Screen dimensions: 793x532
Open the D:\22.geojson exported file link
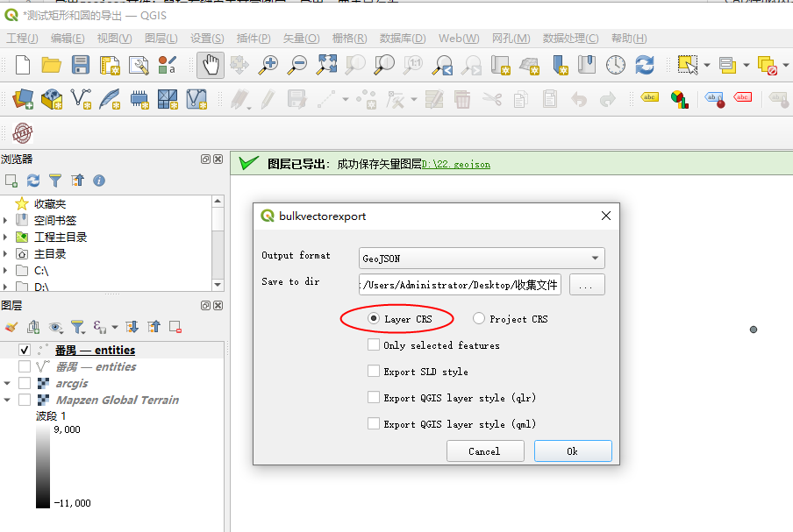[x=455, y=164]
